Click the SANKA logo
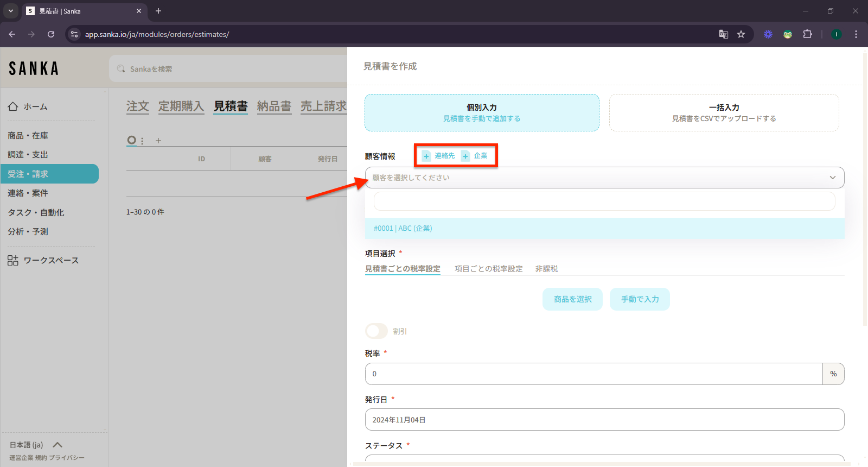This screenshot has width=868, height=467. [x=34, y=68]
